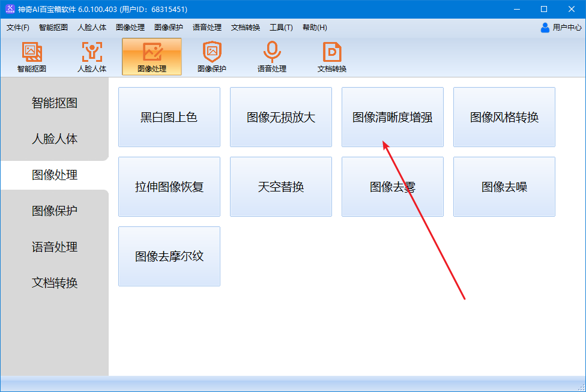This screenshot has width=586, height=392.
Task: Launch the 图像无损放大 function
Action: 281,117
